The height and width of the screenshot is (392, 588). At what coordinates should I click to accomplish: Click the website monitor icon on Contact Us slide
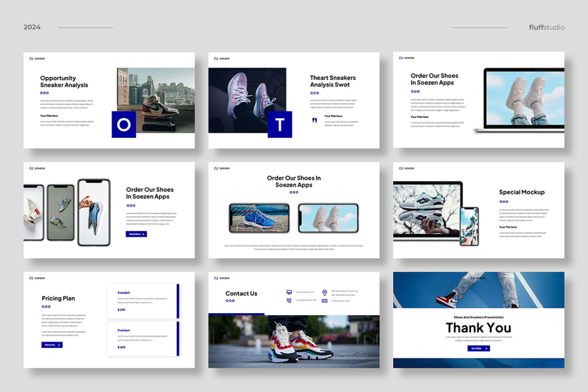click(289, 292)
